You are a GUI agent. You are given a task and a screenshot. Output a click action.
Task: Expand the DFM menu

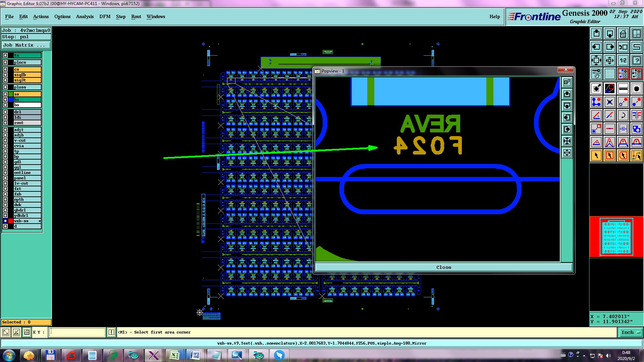tap(105, 16)
